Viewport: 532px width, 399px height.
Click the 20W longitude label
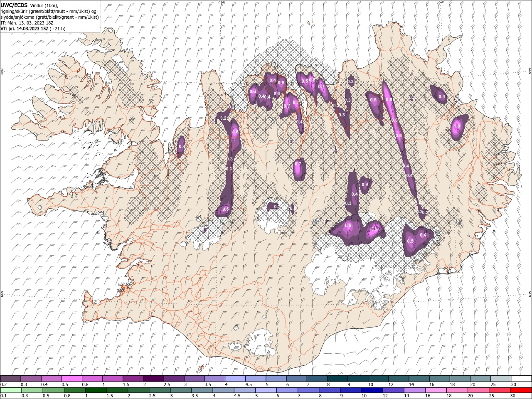coord(221,2)
